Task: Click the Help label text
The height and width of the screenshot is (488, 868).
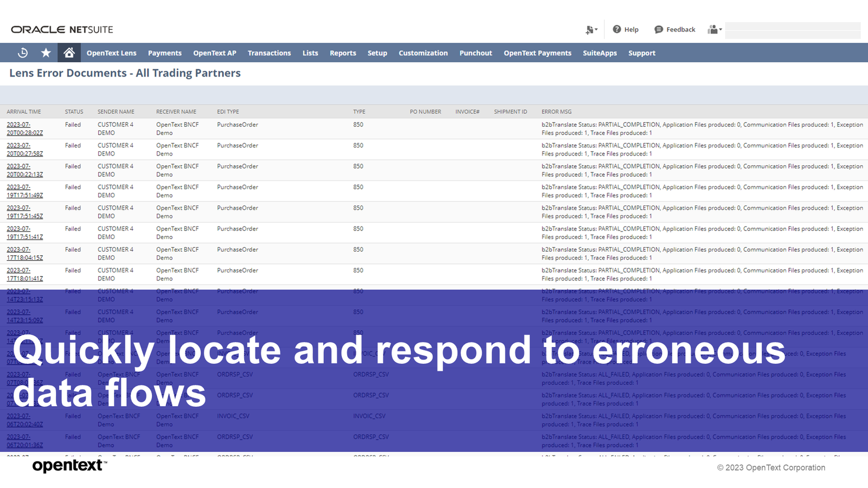Action: [x=631, y=29]
